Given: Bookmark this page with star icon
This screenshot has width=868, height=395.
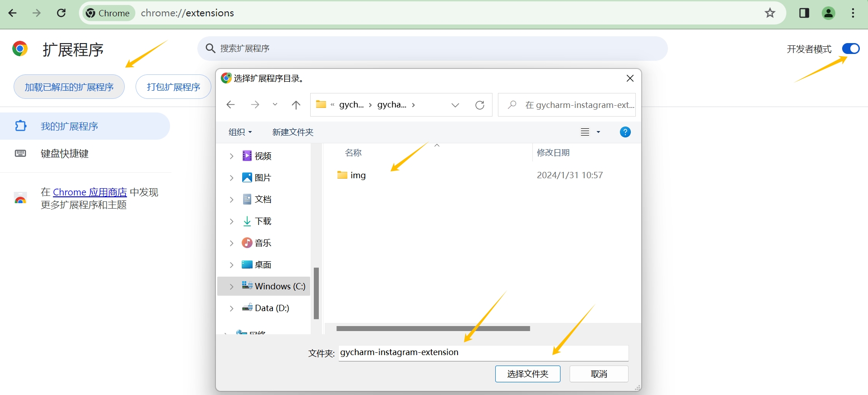Looking at the screenshot, I should [x=770, y=13].
